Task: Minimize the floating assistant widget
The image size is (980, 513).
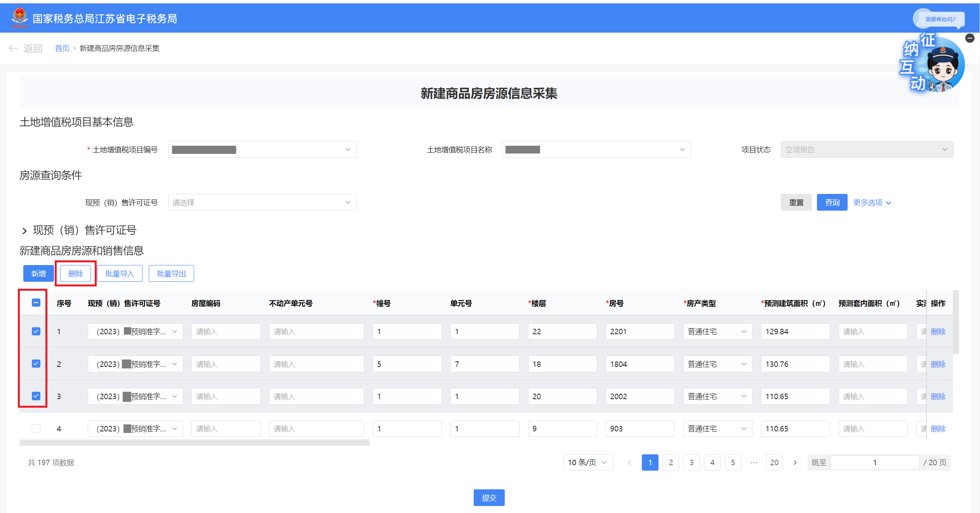Action: point(970,38)
